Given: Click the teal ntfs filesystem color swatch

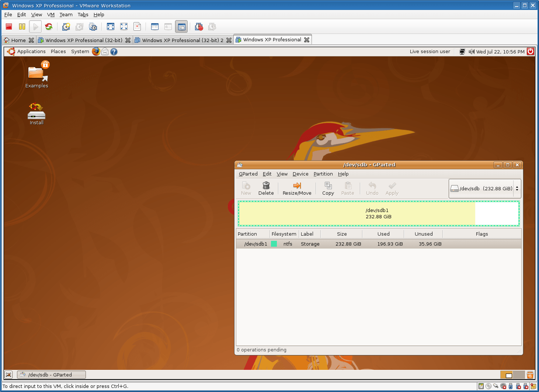Looking at the screenshot, I should coord(274,244).
